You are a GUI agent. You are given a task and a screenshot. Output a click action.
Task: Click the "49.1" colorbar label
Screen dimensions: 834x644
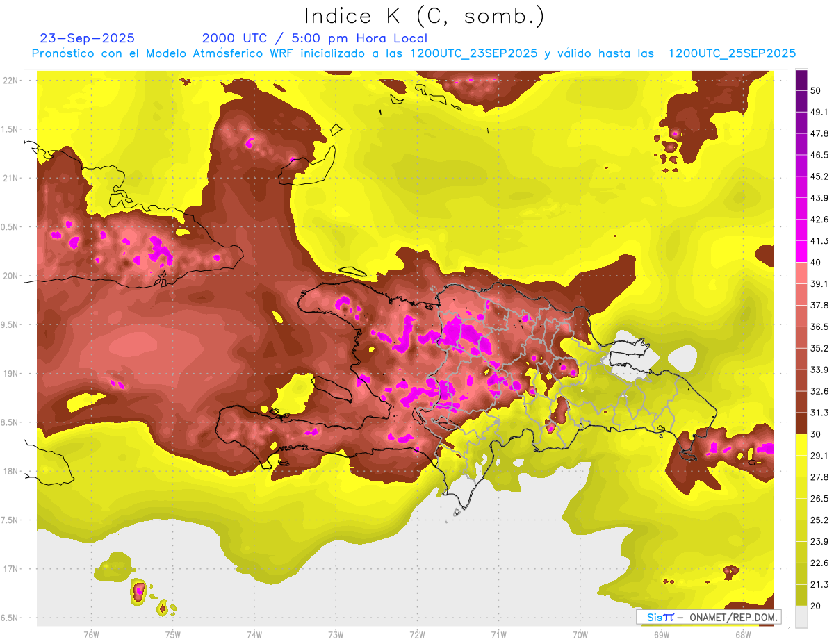pyautogui.click(x=819, y=112)
